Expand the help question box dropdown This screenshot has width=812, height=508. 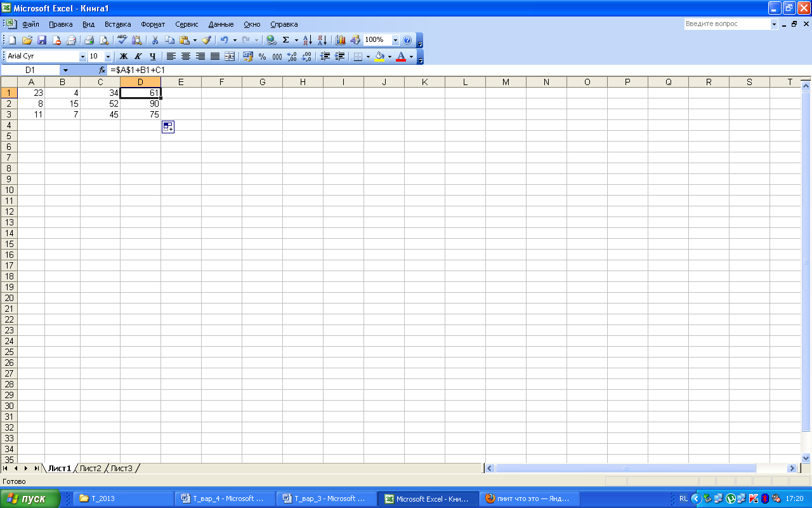click(x=774, y=24)
